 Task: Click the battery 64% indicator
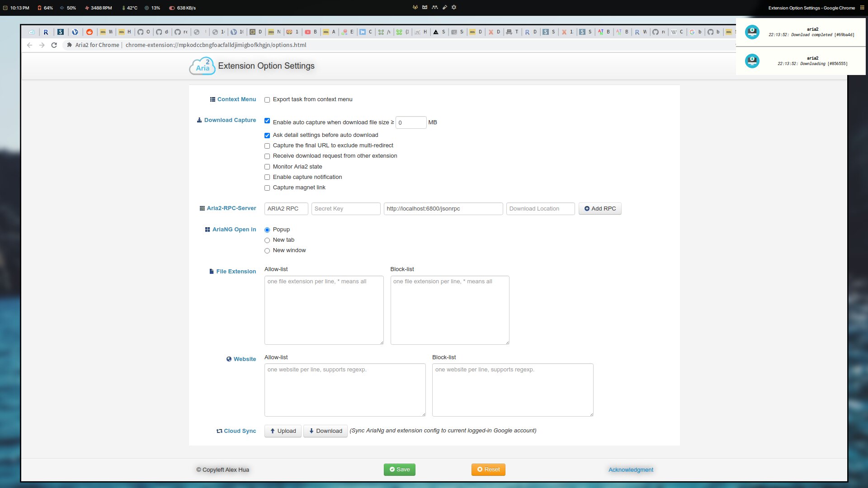pyautogui.click(x=45, y=8)
